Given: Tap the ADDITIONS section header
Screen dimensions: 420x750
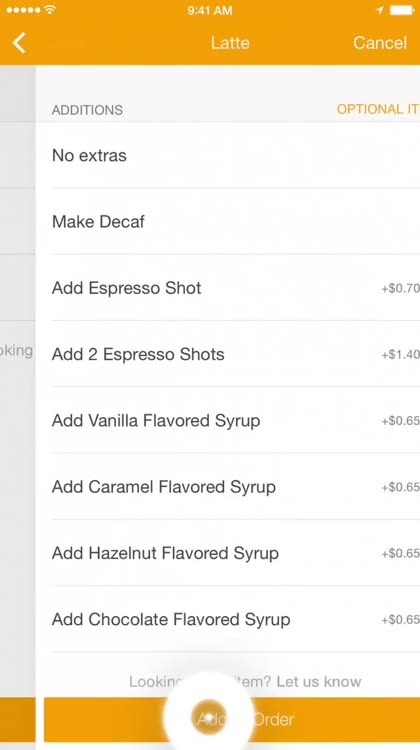Looking at the screenshot, I should point(87,110).
